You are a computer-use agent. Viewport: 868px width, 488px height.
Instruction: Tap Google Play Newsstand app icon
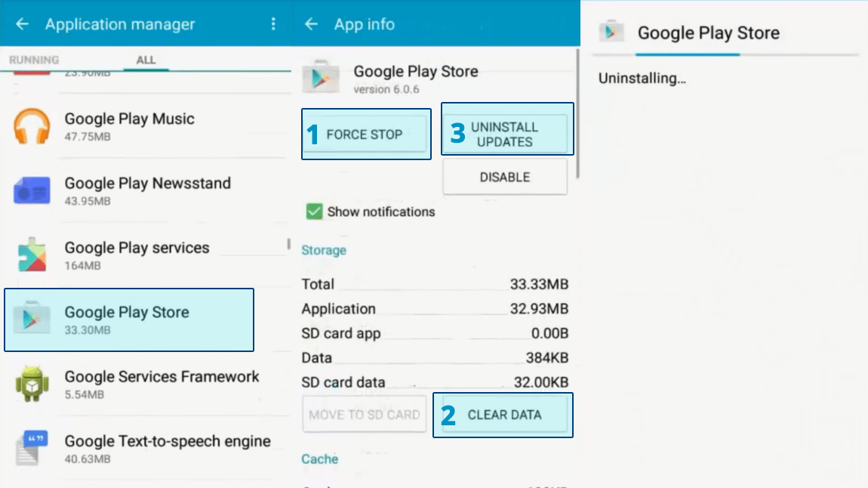32,190
